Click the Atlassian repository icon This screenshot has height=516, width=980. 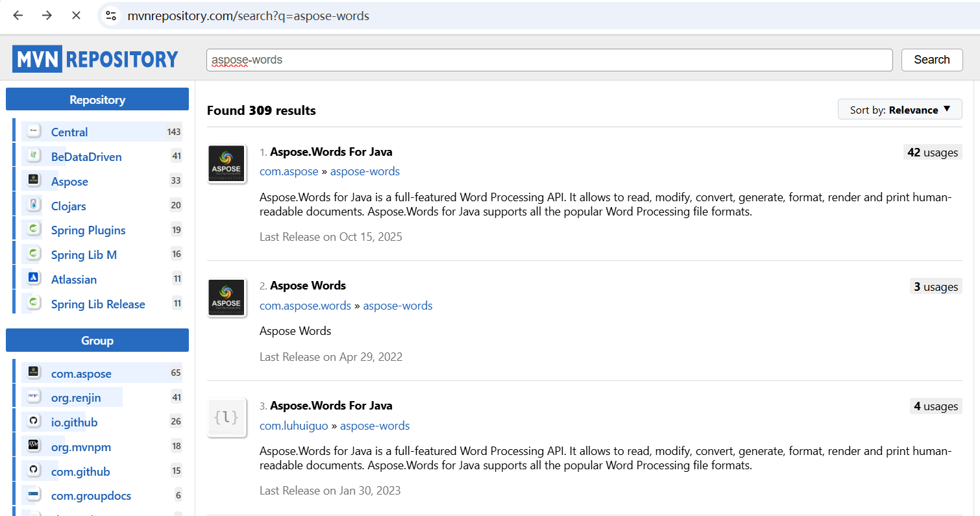tap(34, 278)
